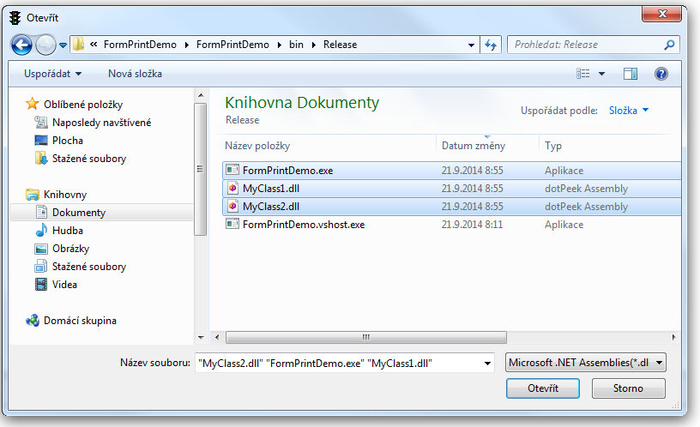Open the Videa library
This screenshot has width=700, height=427.
point(64,285)
